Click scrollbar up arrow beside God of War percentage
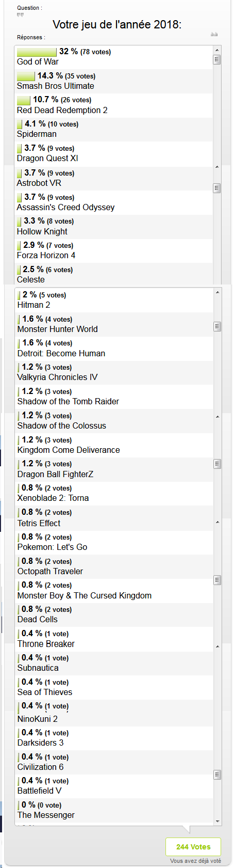 (217, 50)
